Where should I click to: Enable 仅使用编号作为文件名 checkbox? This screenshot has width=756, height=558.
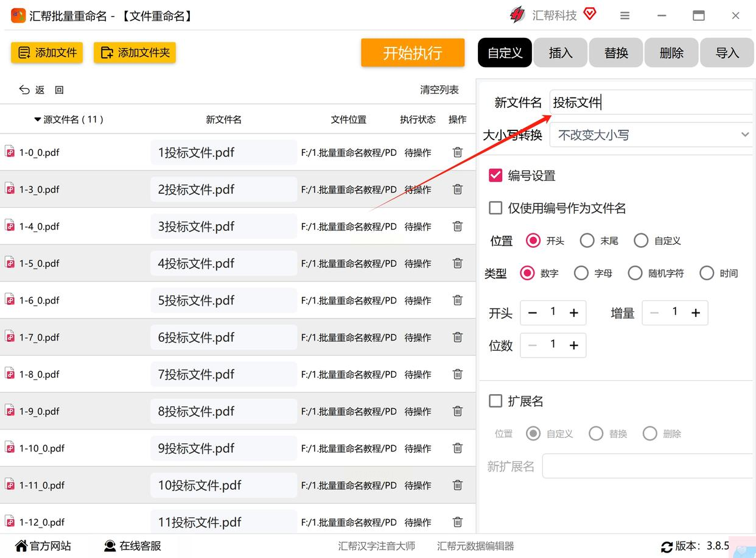[495, 208]
